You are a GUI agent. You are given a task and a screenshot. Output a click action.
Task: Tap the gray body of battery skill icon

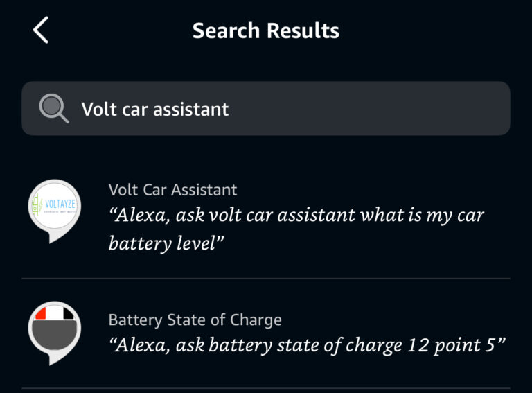(x=55, y=336)
